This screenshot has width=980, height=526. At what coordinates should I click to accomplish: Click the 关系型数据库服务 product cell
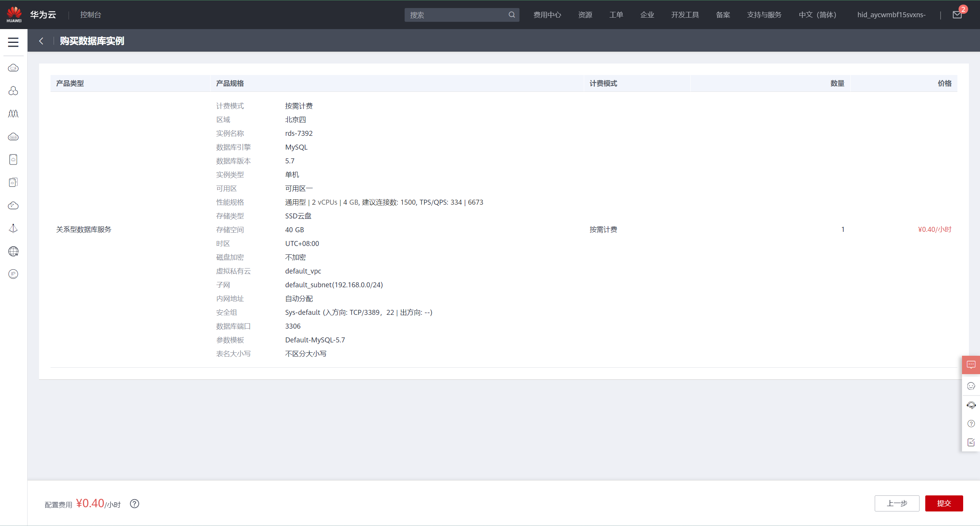click(83, 230)
